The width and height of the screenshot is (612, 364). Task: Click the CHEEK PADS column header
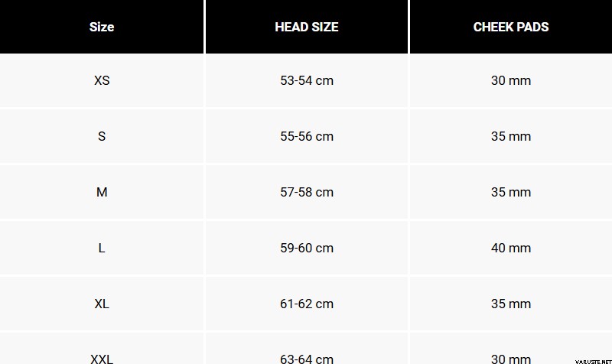511,27
